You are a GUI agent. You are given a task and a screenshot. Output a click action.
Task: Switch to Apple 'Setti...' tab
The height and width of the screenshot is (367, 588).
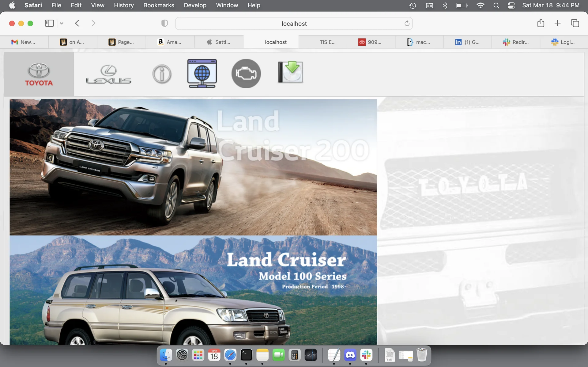(x=219, y=42)
